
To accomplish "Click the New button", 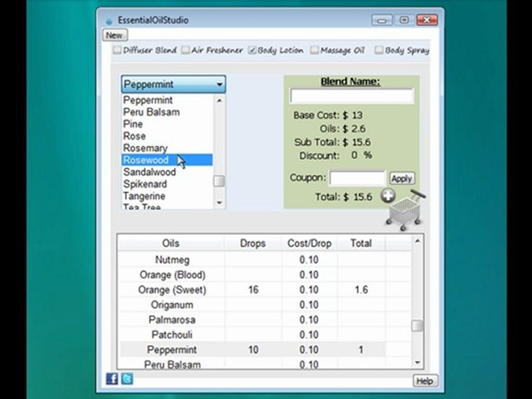I will pyautogui.click(x=115, y=35).
